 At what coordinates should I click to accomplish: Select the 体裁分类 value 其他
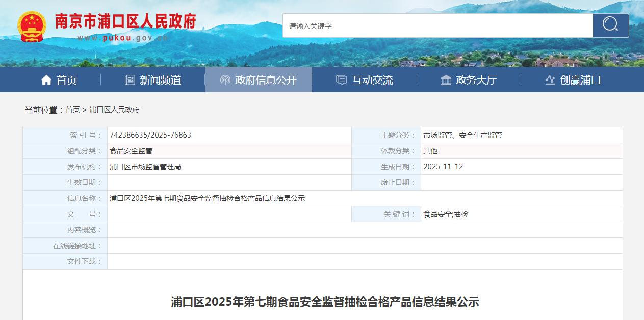430,151
